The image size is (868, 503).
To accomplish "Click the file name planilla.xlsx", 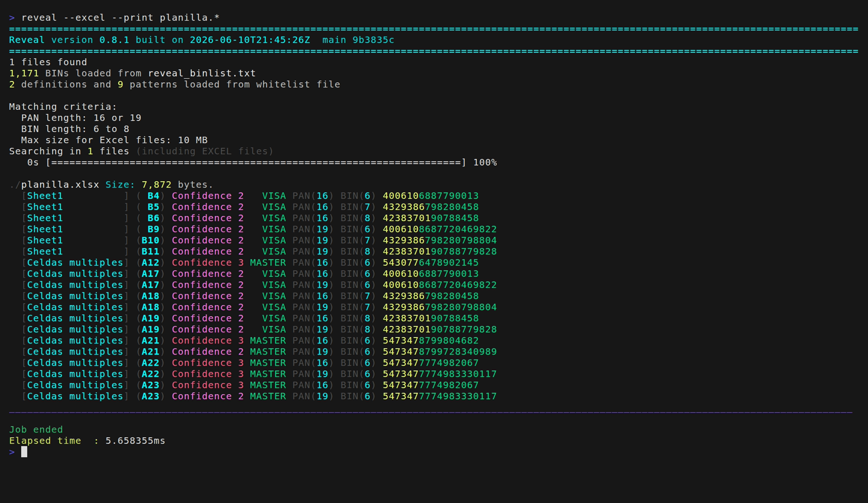I will tap(60, 185).
